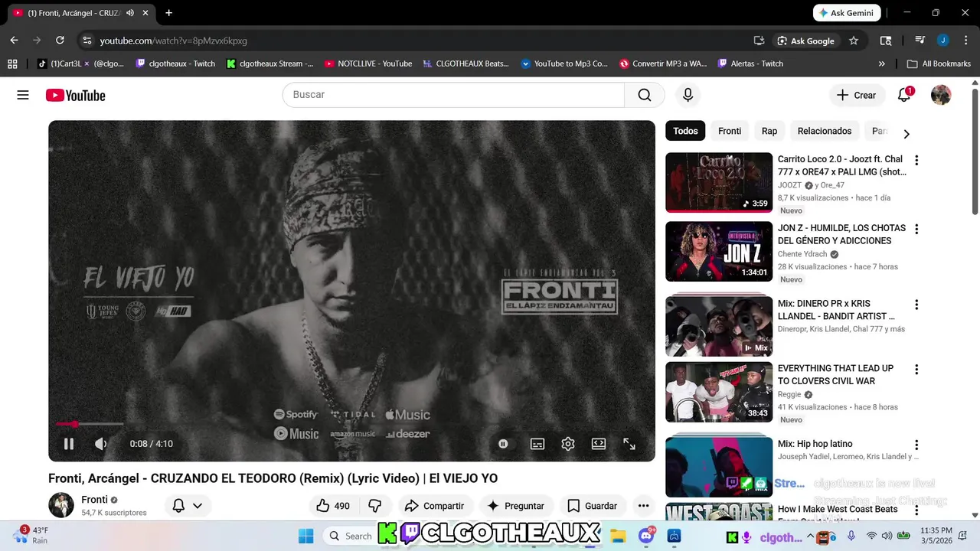View site information icon in the address bar
This screenshot has width=980, height=551.
[87, 41]
